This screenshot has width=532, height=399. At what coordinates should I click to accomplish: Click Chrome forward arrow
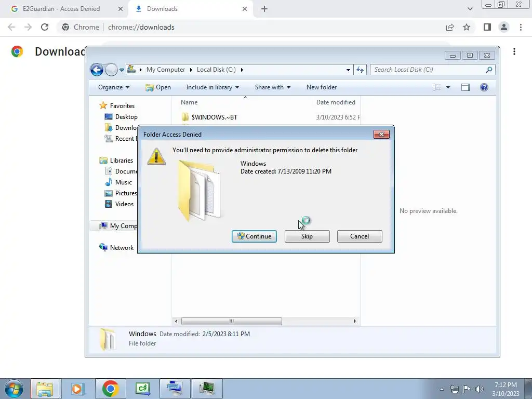click(28, 27)
